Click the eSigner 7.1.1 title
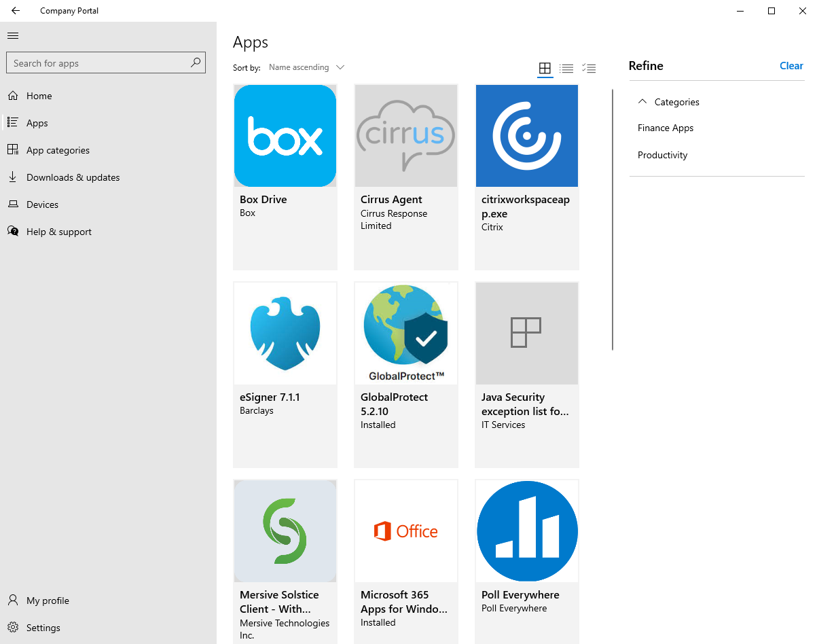 coord(270,397)
